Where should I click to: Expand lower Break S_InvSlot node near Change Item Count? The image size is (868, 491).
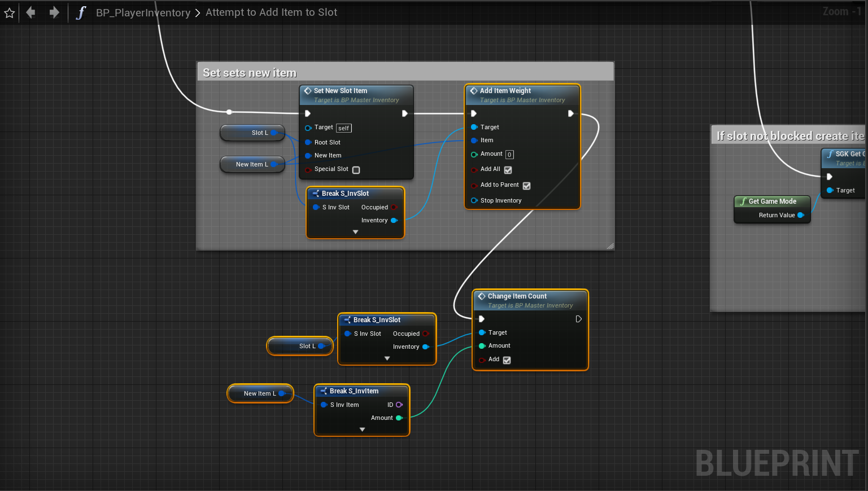coord(387,358)
